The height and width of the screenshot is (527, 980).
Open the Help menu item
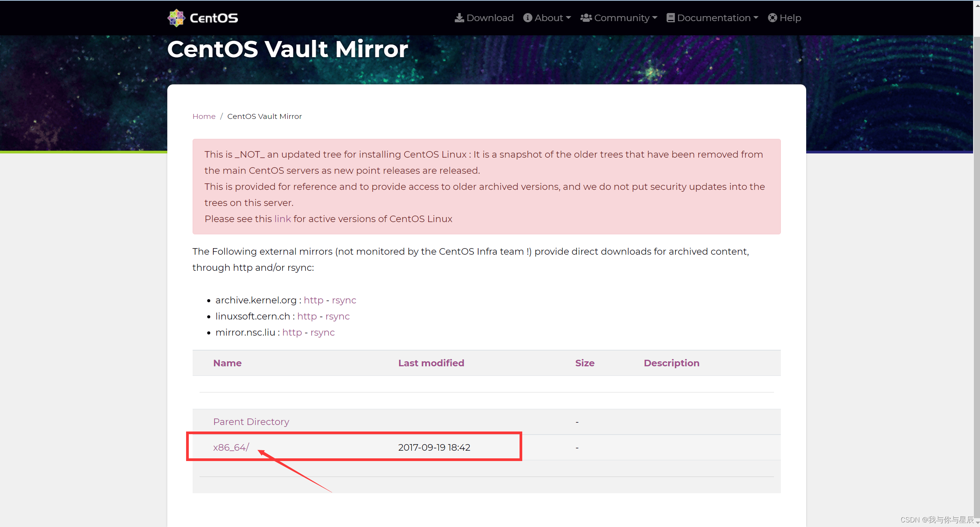click(790, 18)
